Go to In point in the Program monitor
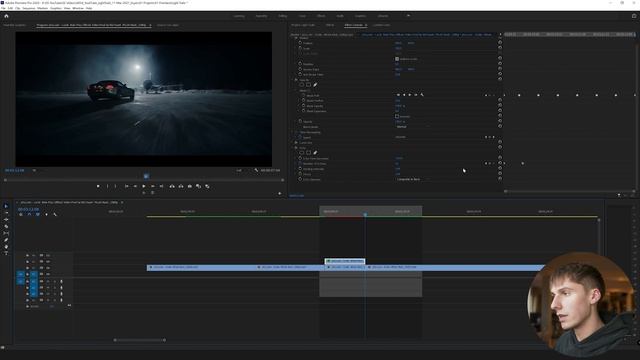The width and height of the screenshot is (640, 360). tap(127, 186)
